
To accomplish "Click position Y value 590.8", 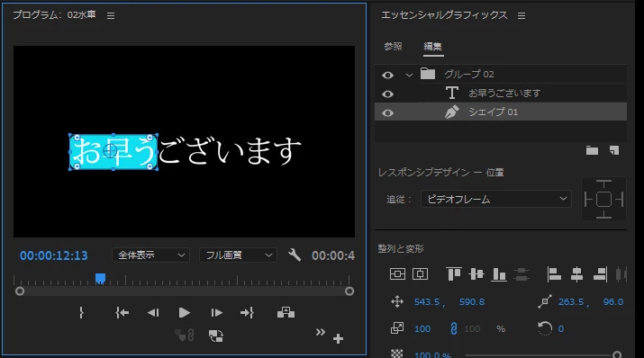I will (x=471, y=302).
